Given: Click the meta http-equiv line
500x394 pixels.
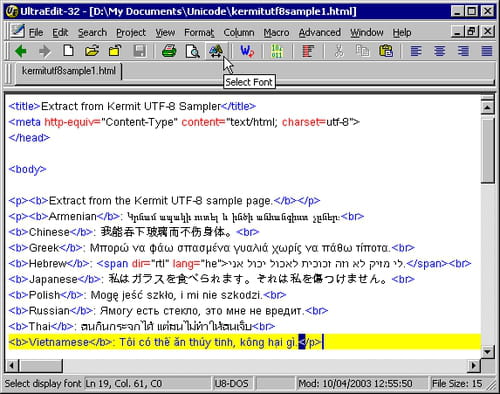Looking at the screenshot, I should pos(184,122).
